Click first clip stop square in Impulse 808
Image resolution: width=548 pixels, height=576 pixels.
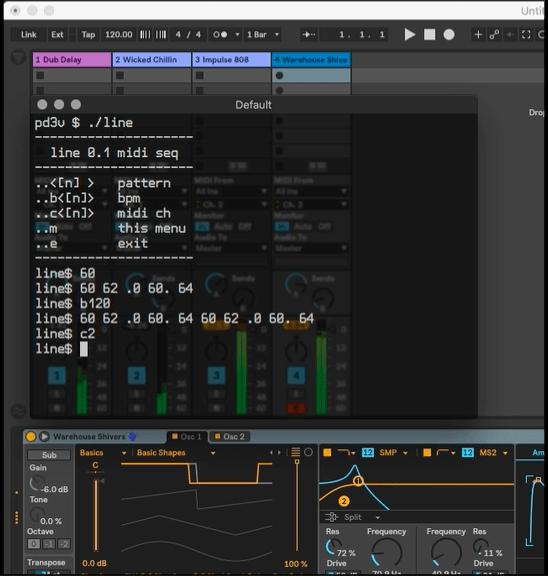(x=199, y=75)
